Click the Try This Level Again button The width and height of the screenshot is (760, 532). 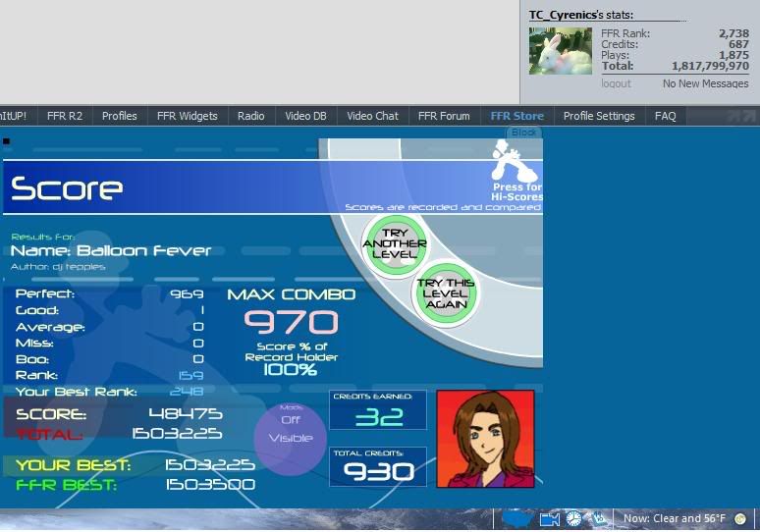(445, 293)
